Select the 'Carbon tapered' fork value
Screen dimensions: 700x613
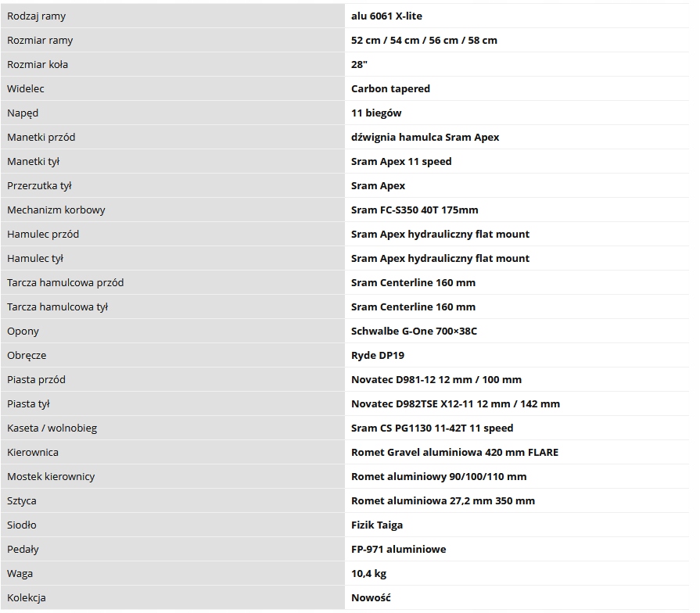click(390, 88)
